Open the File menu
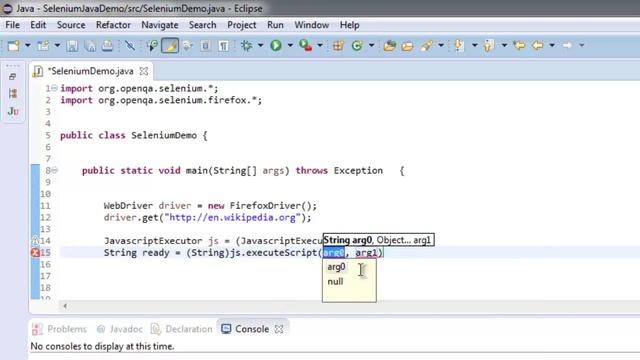Screen dimensions: 640x360 click(13, 25)
